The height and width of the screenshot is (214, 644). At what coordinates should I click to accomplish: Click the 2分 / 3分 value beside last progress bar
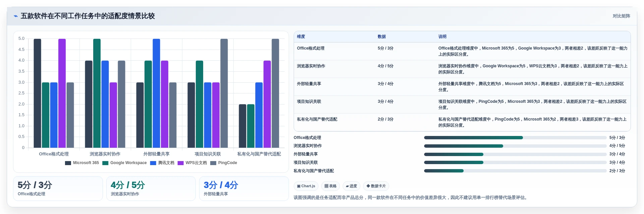click(617, 171)
